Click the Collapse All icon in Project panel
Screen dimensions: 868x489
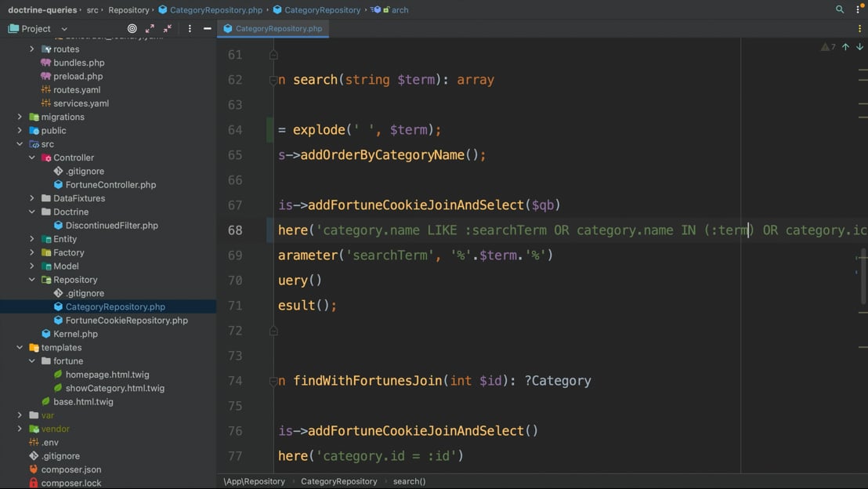[168, 28]
